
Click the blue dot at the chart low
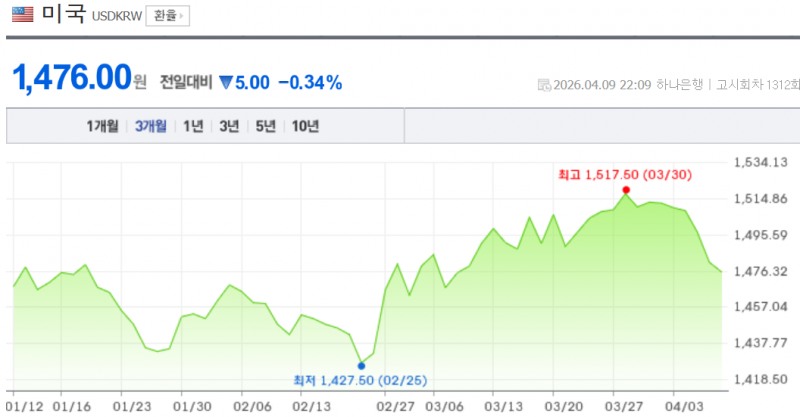(361, 366)
